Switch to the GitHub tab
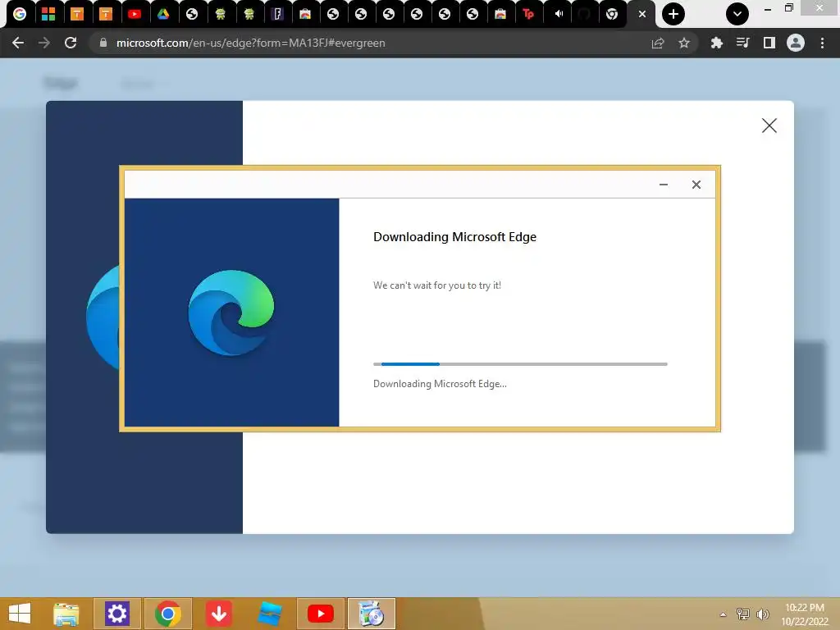The width and height of the screenshot is (840, 630). point(584,14)
